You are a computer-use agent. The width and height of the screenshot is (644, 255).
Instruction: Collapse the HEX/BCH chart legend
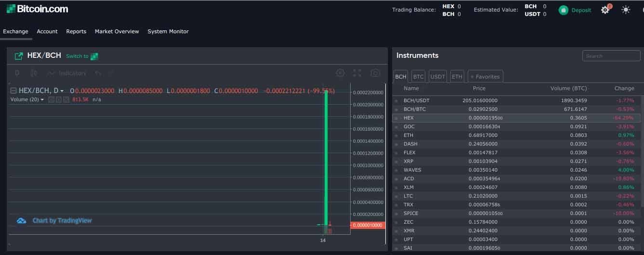tap(13, 91)
